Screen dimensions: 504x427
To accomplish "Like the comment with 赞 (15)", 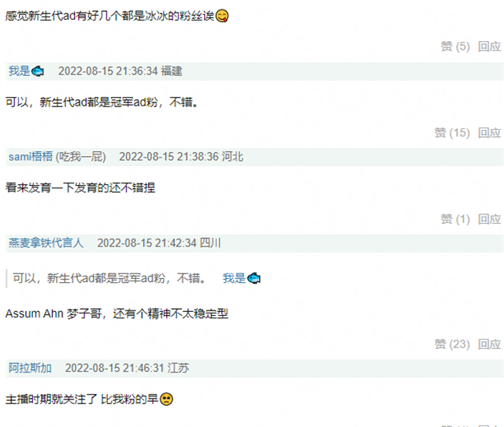I will (452, 133).
